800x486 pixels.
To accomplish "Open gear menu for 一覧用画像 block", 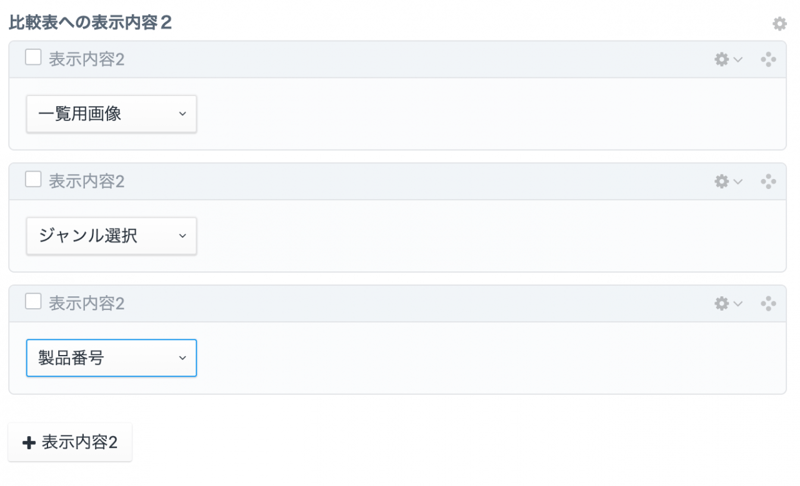I will point(728,60).
